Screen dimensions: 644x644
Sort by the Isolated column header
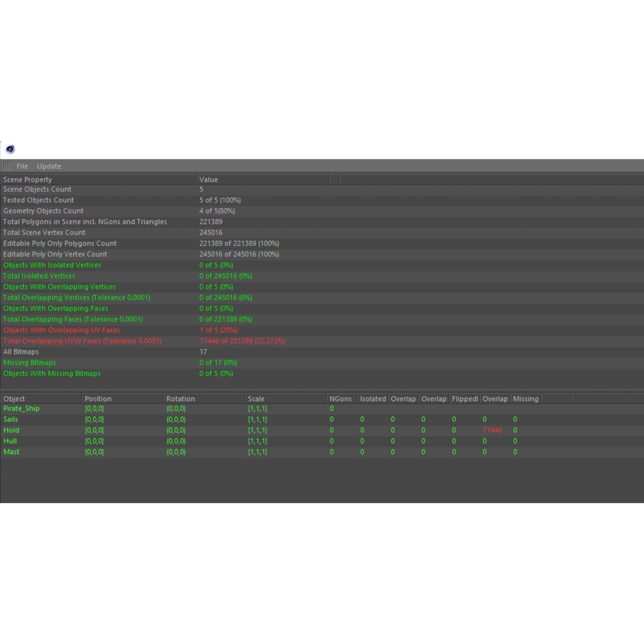(x=373, y=398)
